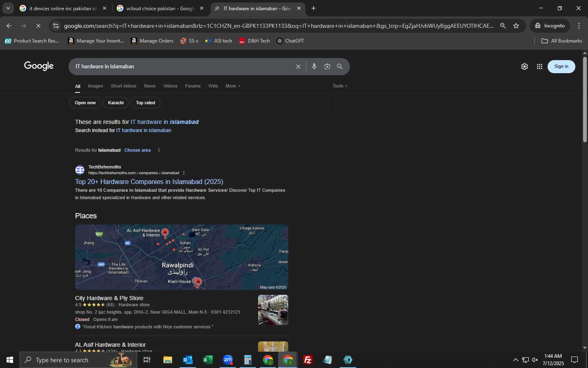
Task: Open Outlook from the taskbar
Action: (187, 360)
